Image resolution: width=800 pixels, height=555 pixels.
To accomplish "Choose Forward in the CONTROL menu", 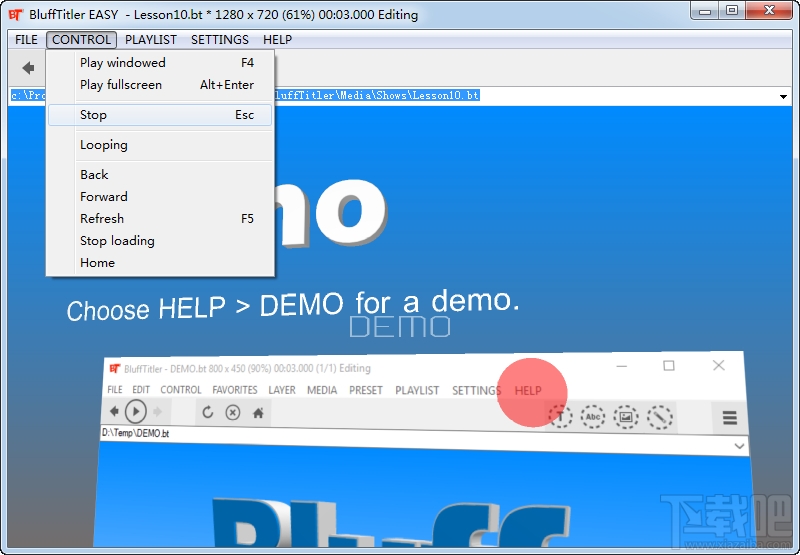I will coord(160,196).
